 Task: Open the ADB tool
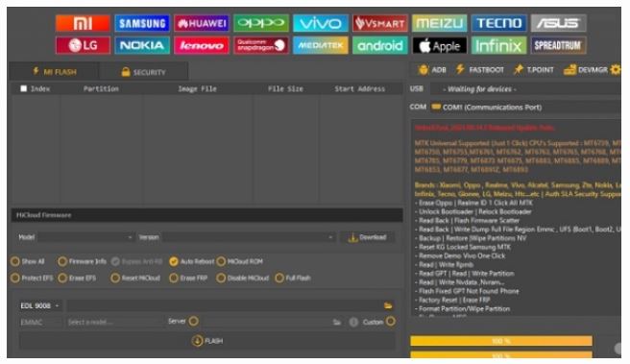coord(432,70)
